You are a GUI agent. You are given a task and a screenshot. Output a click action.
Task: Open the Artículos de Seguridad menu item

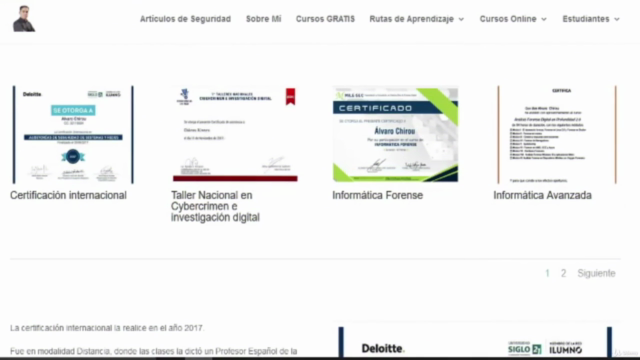click(x=185, y=19)
